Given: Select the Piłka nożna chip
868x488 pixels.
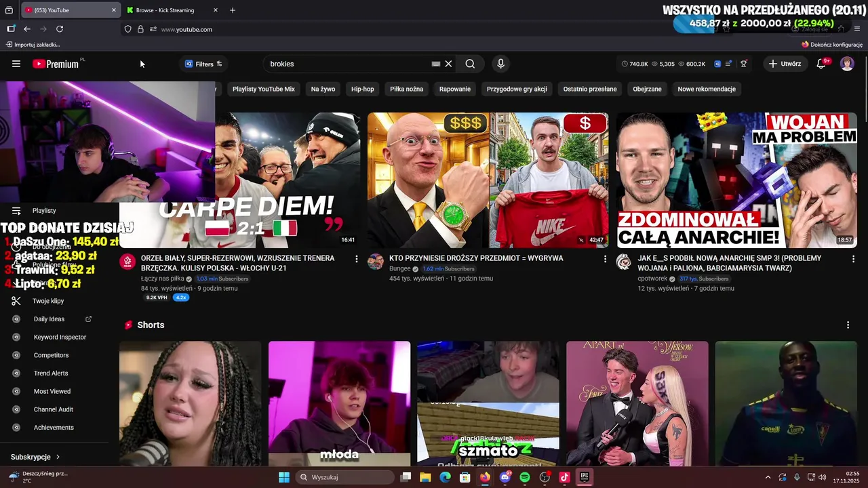Looking at the screenshot, I should pyautogui.click(x=406, y=89).
